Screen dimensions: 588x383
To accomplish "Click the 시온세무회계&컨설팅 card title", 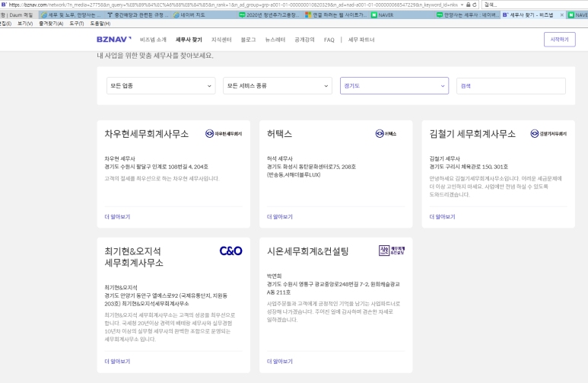I will point(308,251).
